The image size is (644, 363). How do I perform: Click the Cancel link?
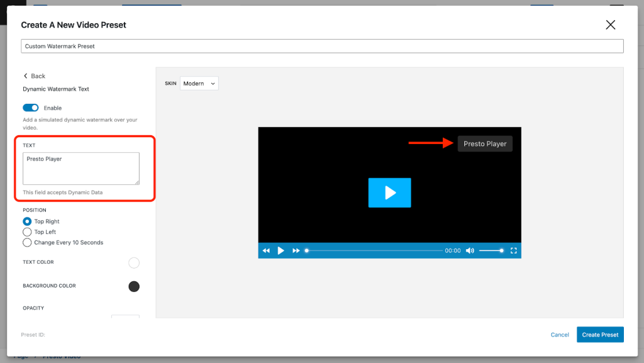click(560, 335)
